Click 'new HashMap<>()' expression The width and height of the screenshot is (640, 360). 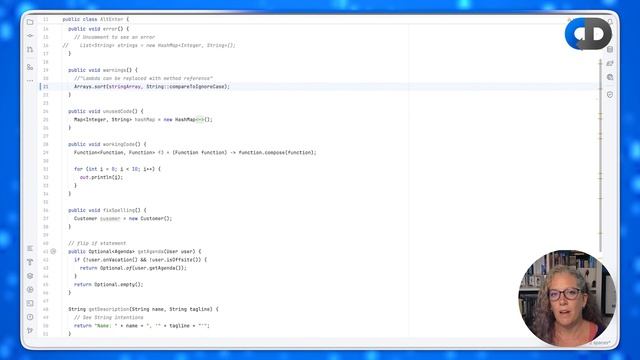pyautogui.click(x=187, y=120)
